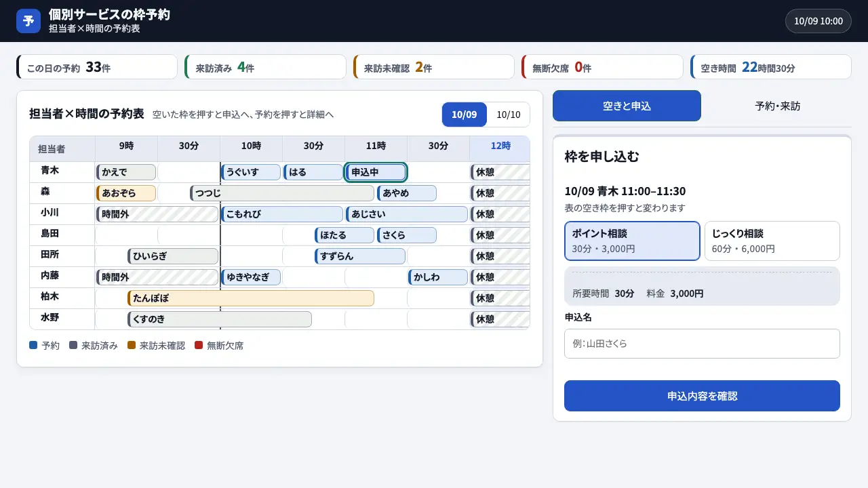Screen dimensions: 868x488
Task: Click the 休憩 block in 青木's row
Action: (500, 172)
